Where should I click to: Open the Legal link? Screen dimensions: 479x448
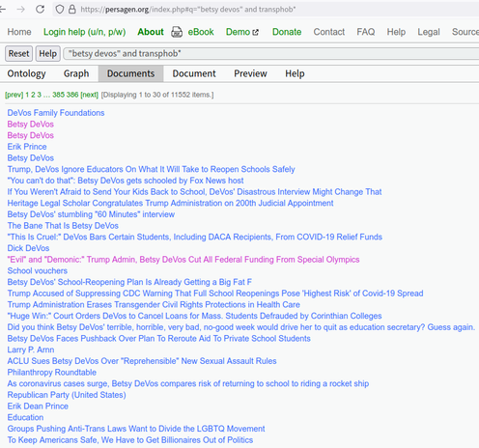(429, 32)
